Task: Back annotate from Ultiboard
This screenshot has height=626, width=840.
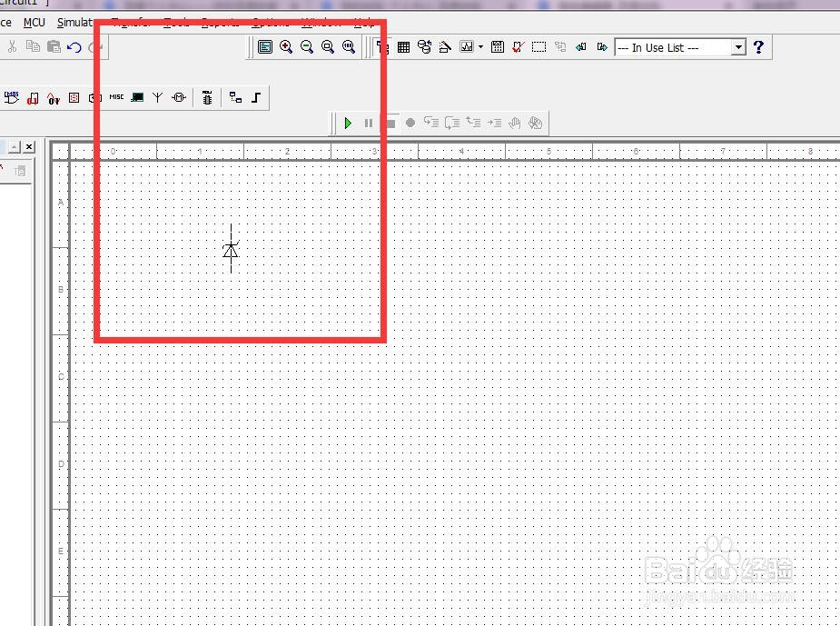Action: tap(581, 47)
